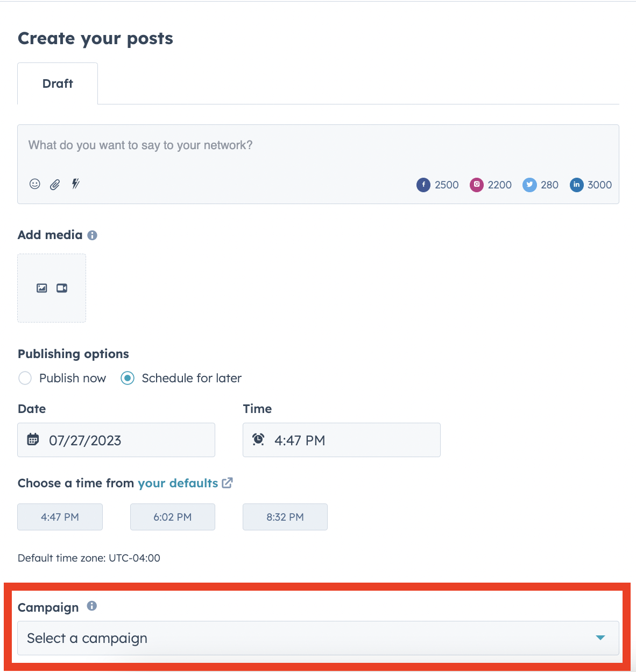
Task: Click the Twitter network icon
Action: pos(529,185)
